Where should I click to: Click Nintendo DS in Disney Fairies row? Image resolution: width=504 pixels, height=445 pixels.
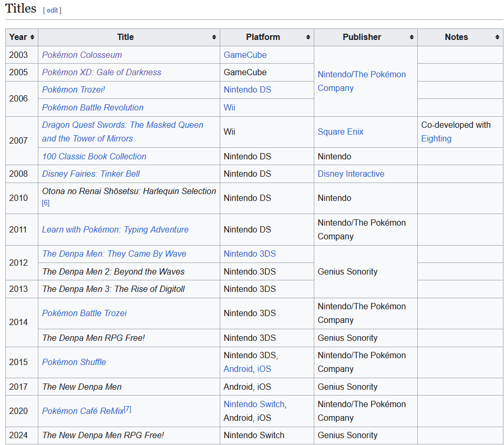(x=247, y=174)
